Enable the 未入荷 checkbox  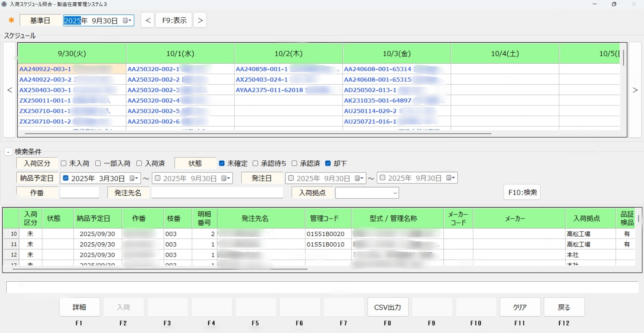point(64,163)
